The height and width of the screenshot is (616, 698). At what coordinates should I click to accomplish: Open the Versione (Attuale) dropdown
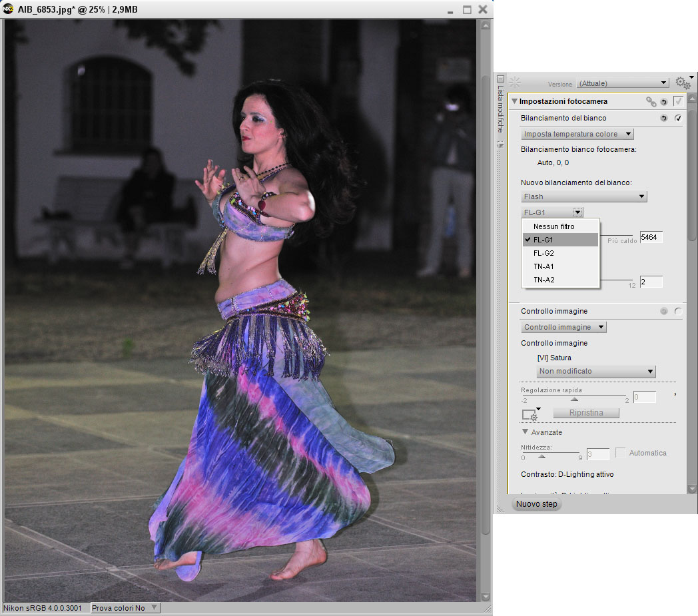tap(623, 83)
